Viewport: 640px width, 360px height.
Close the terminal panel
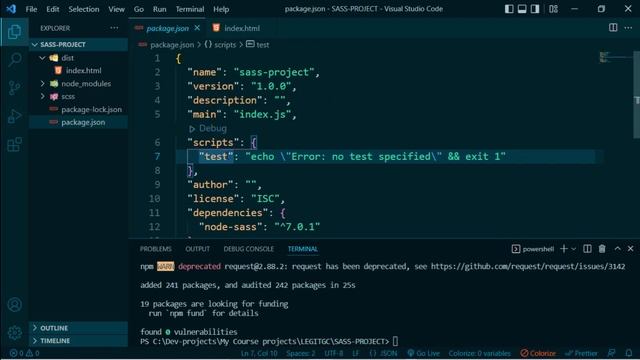tap(631, 249)
